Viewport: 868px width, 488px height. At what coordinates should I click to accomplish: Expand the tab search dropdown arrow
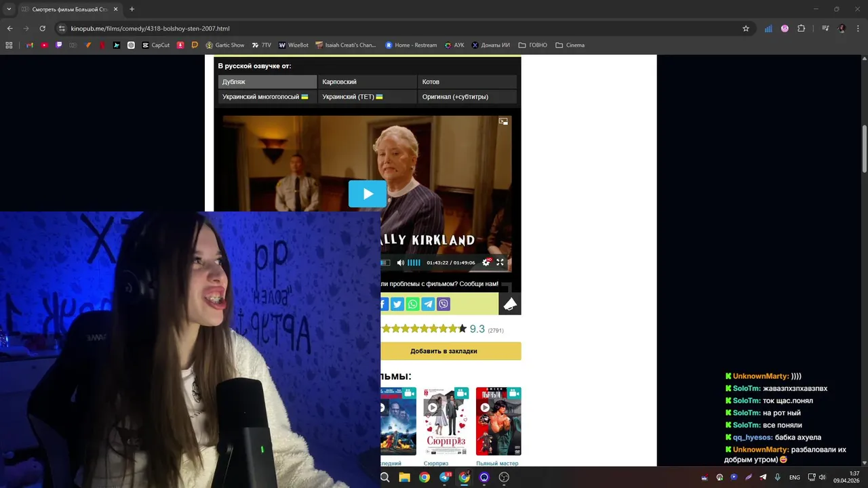[x=9, y=9]
